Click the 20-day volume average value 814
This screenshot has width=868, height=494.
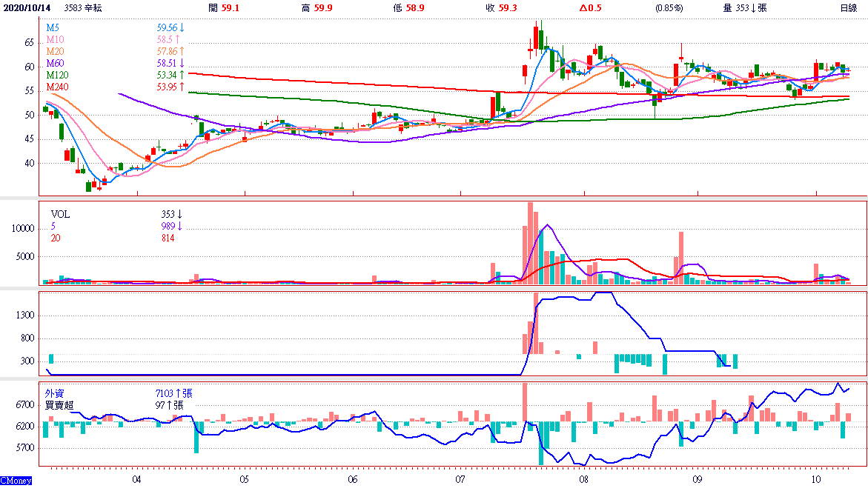168,238
